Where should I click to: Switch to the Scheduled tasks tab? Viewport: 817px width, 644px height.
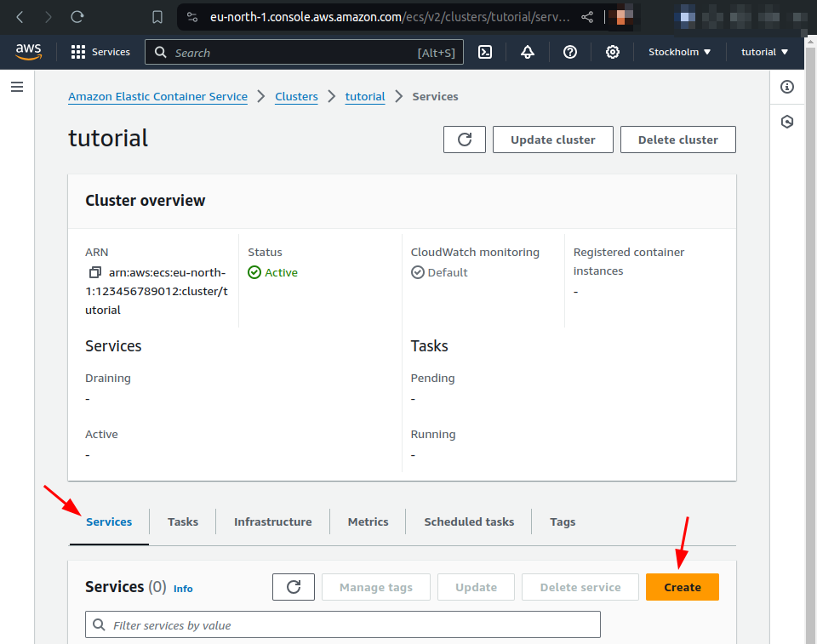click(469, 521)
